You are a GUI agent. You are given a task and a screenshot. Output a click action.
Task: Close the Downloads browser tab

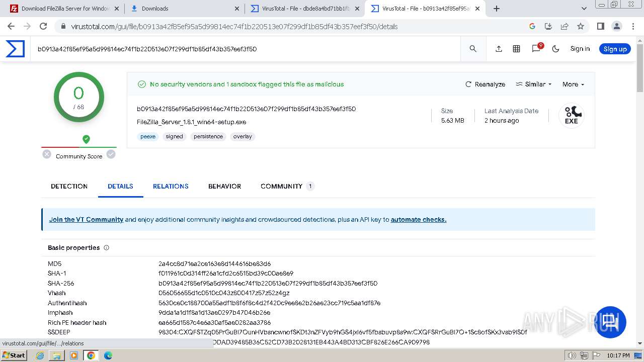tap(237, 9)
